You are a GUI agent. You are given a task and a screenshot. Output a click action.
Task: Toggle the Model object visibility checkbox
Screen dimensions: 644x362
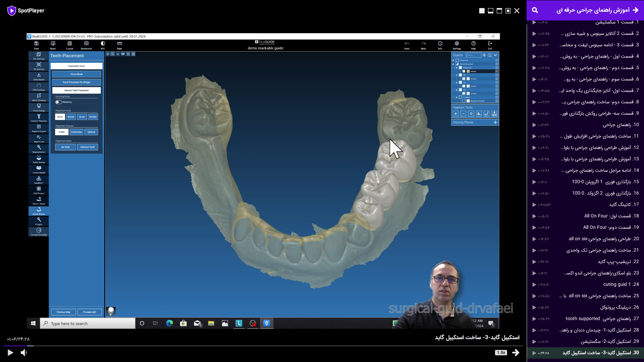pyautogui.click(x=464, y=71)
